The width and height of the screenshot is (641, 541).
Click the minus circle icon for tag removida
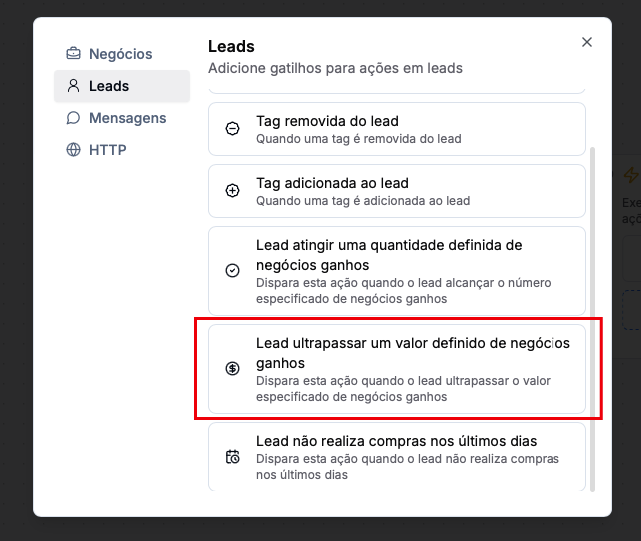point(232,129)
